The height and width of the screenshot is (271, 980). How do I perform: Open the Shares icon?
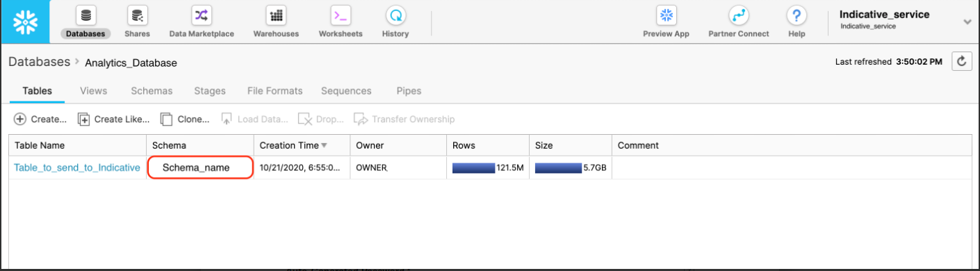(138, 15)
